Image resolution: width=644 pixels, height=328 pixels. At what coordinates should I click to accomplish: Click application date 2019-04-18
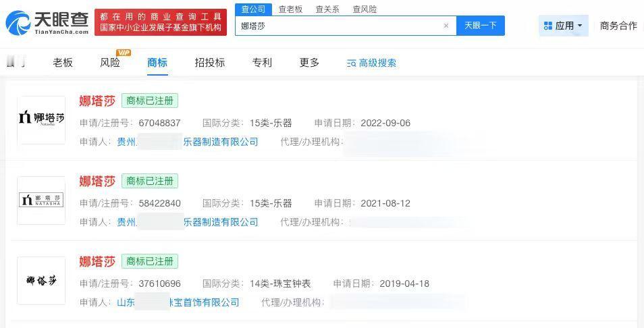(x=404, y=283)
